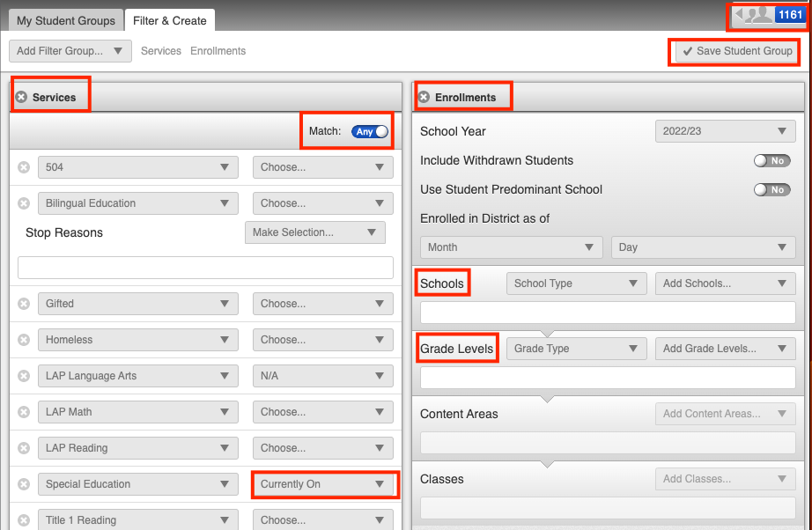Viewport: 812px width, 530px height.
Task: Enable Use Student Predominant School
Action: coord(771,189)
